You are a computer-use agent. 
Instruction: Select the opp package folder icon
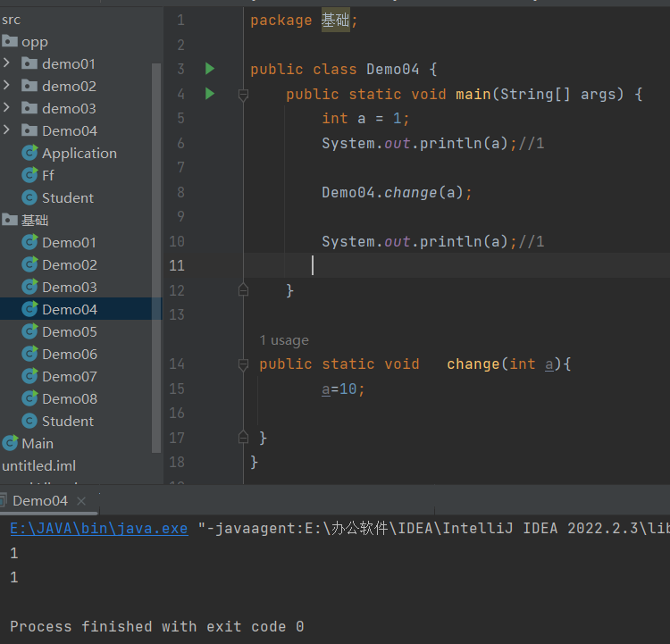click(x=10, y=41)
